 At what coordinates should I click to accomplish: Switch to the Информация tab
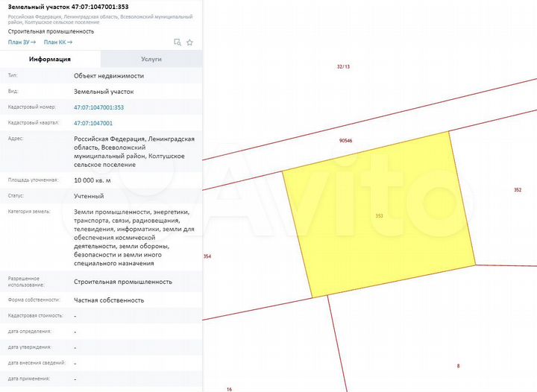(x=50, y=60)
